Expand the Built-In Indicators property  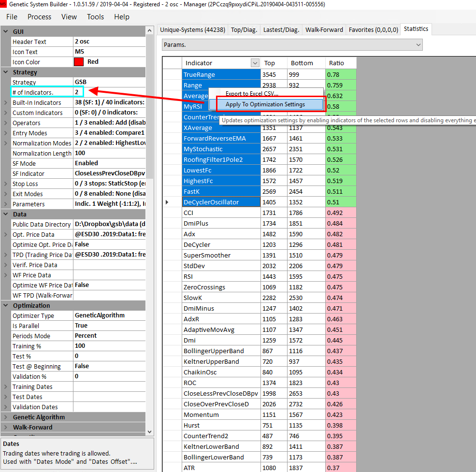[x=5, y=102]
